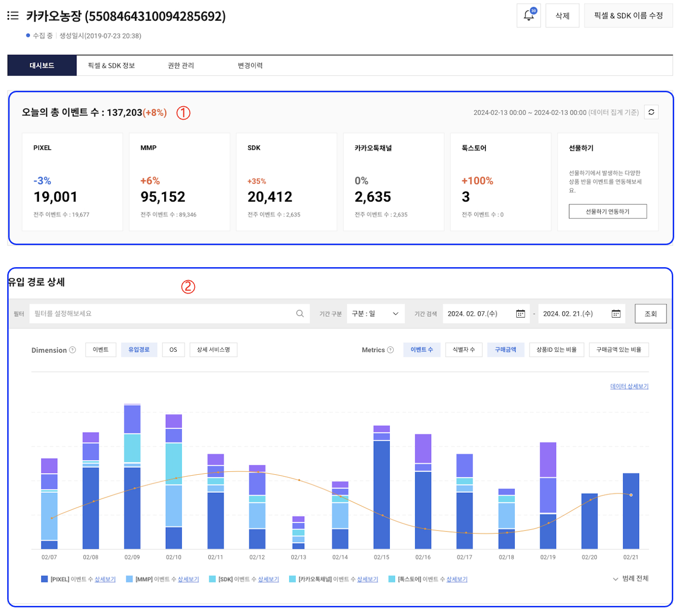Switch to the 권한 관리 tab

click(181, 65)
